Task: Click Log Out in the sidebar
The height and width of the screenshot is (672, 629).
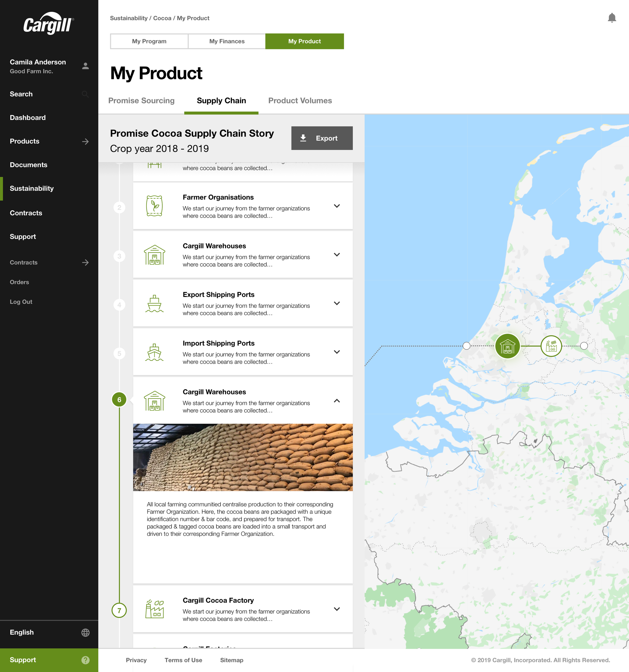Action: tap(21, 302)
